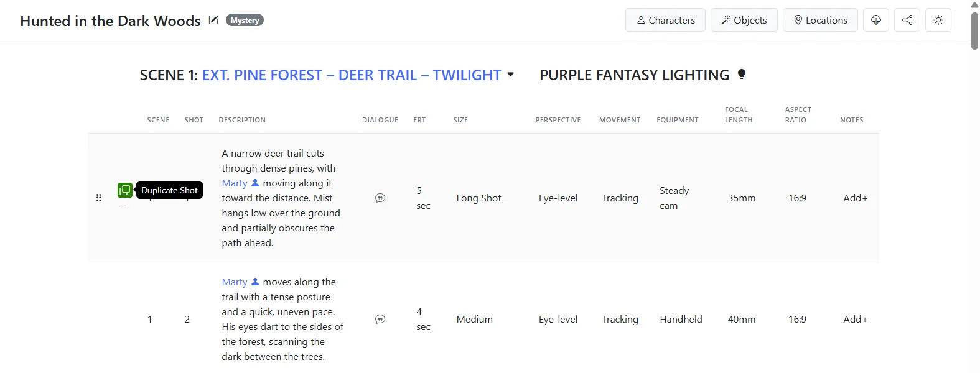Expand the scene location dropdown arrow
980x373 pixels.
510,75
